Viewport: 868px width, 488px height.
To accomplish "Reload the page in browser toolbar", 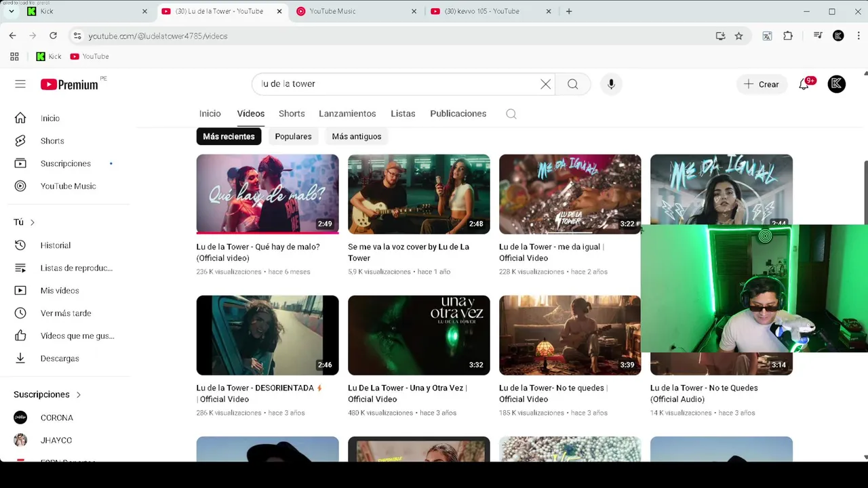I will coord(53,36).
